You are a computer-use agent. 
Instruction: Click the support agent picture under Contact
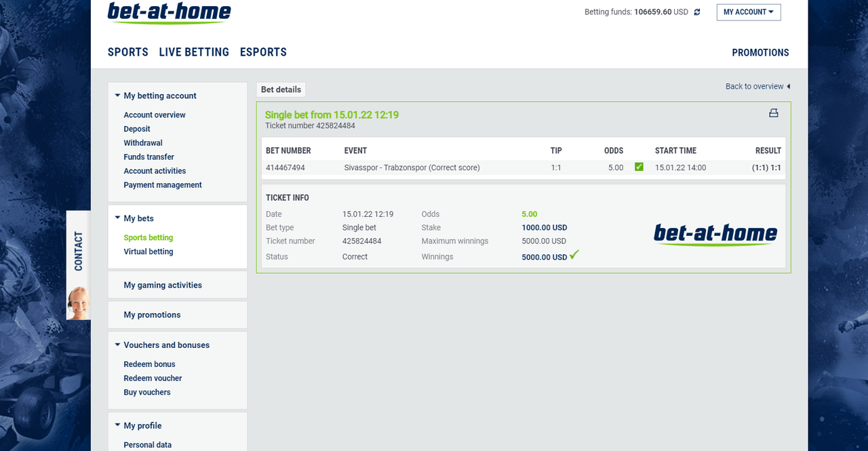pyautogui.click(x=79, y=302)
